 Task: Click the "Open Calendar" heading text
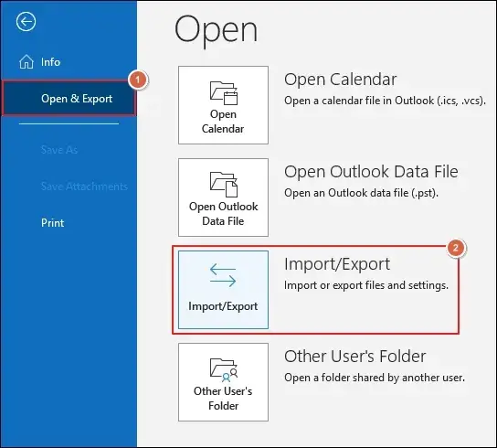[x=340, y=80]
